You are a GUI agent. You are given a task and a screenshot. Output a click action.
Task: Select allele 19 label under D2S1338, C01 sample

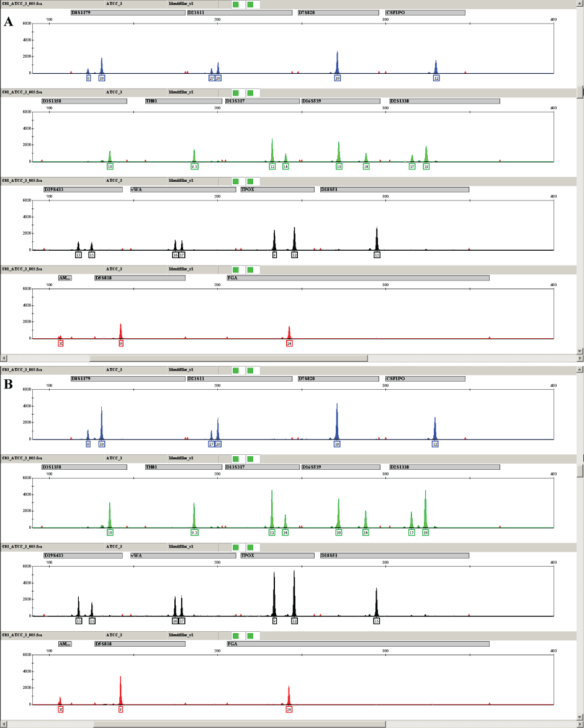(x=426, y=166)
